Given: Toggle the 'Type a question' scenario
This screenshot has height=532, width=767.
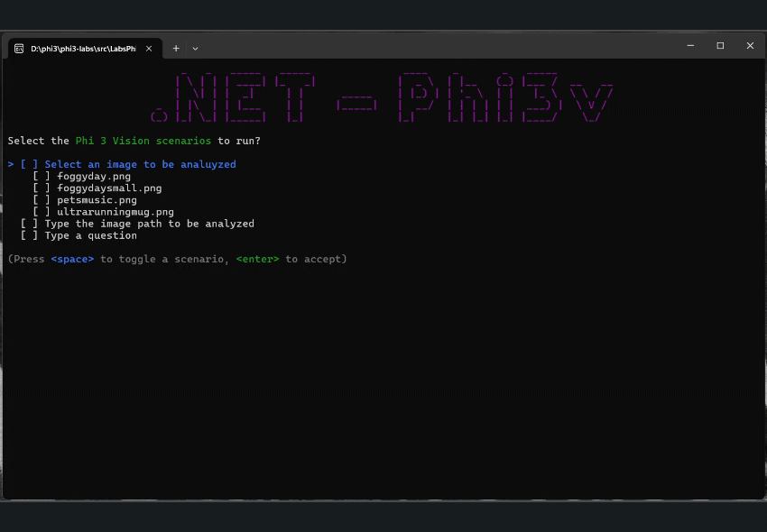Looking at the screenshot, I should (x=29, y=234).
